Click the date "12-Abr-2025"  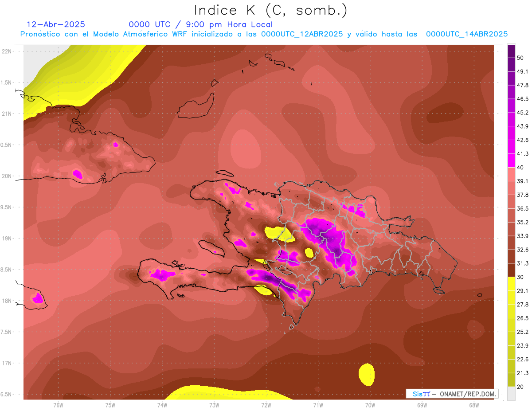[56, 24]
